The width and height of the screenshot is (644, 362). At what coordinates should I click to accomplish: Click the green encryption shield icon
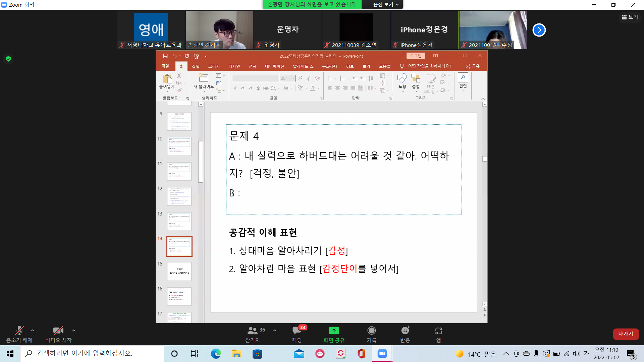[8, 59]
